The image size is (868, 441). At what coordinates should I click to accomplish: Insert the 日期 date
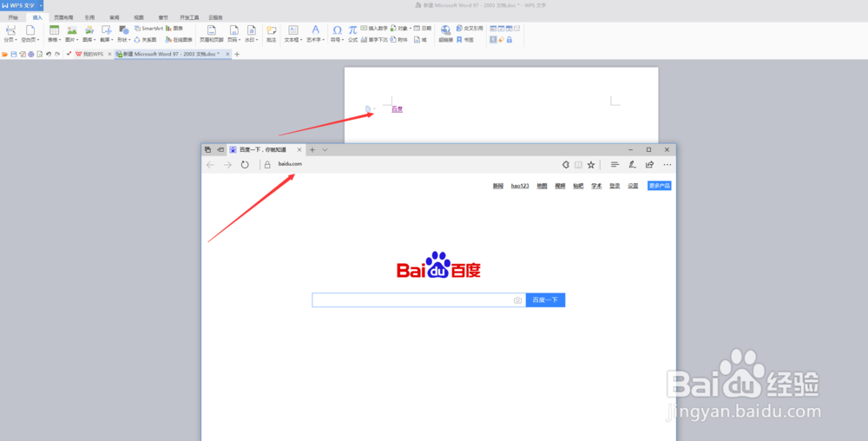coord(423,28)
